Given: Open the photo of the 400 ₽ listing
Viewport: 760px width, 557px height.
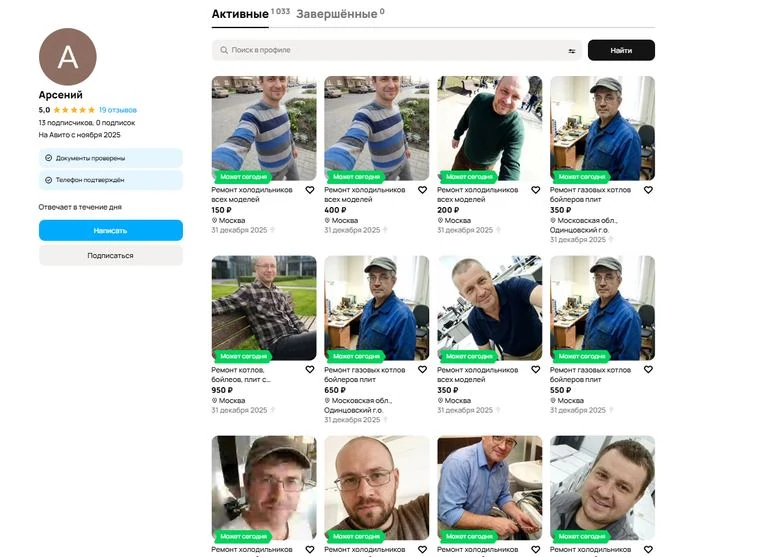Looking at the screenshot, I should tap(377, 128).
